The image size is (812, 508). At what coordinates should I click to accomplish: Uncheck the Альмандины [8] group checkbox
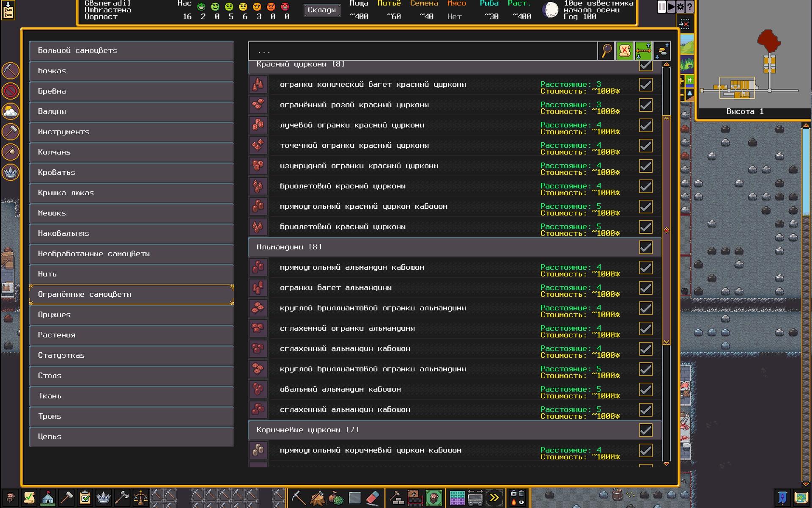click(645, 247)
